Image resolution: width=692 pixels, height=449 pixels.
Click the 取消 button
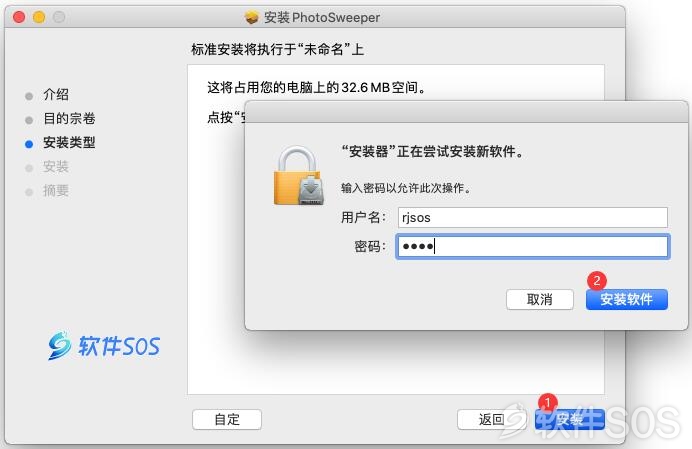tap(540, 299)
